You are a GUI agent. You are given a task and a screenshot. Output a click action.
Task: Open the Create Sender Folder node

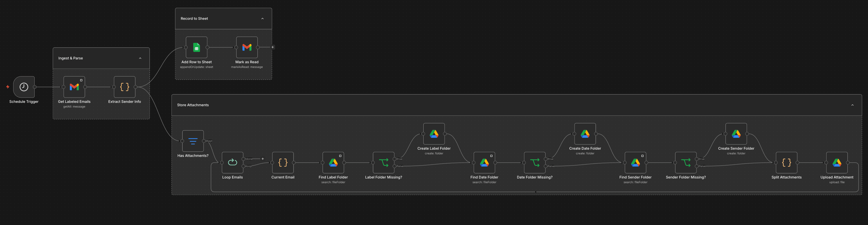click(736, 134)
